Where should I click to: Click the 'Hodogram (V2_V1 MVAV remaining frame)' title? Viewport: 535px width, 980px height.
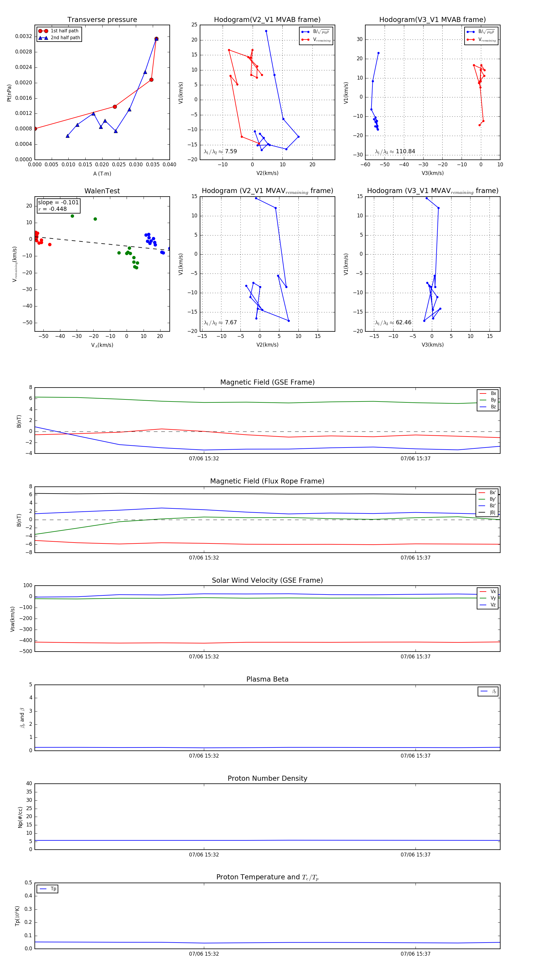pyautogui.click(x=267, y=191)
